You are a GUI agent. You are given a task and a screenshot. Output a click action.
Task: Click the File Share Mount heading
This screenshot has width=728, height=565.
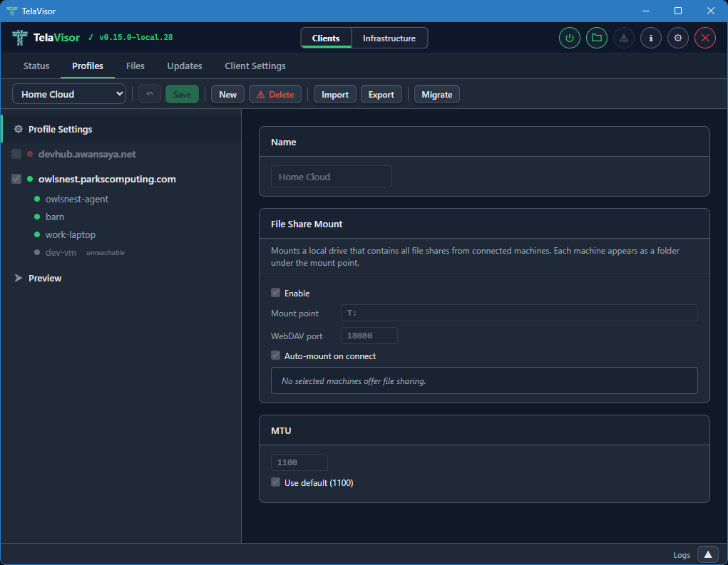point(307,224)
